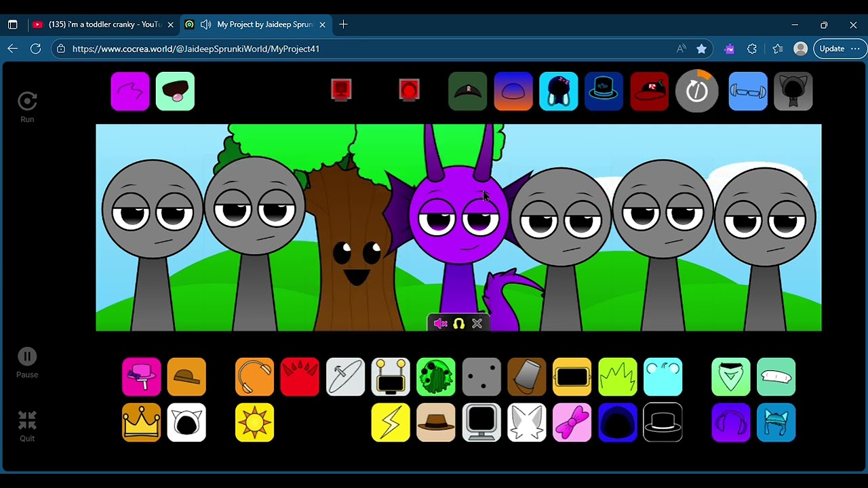This screenshot has height=488, width=868.
Task: Pick the gray four-dot dice icon
Action: tap(481, 377)
